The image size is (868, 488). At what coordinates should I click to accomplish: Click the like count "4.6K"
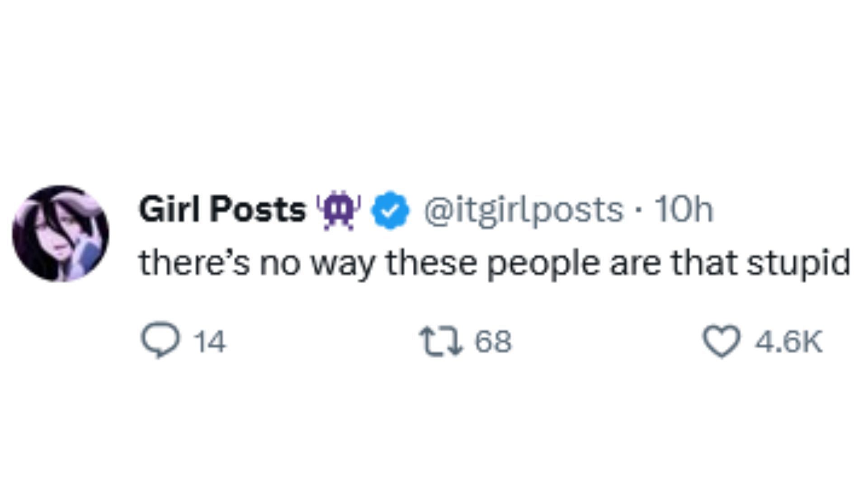coord(788,342)
